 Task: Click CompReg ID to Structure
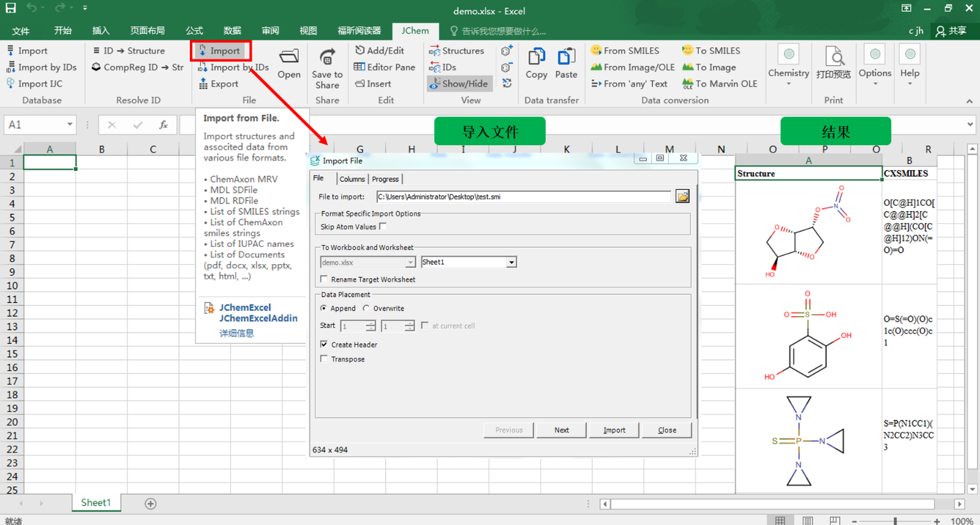point(138,67)
